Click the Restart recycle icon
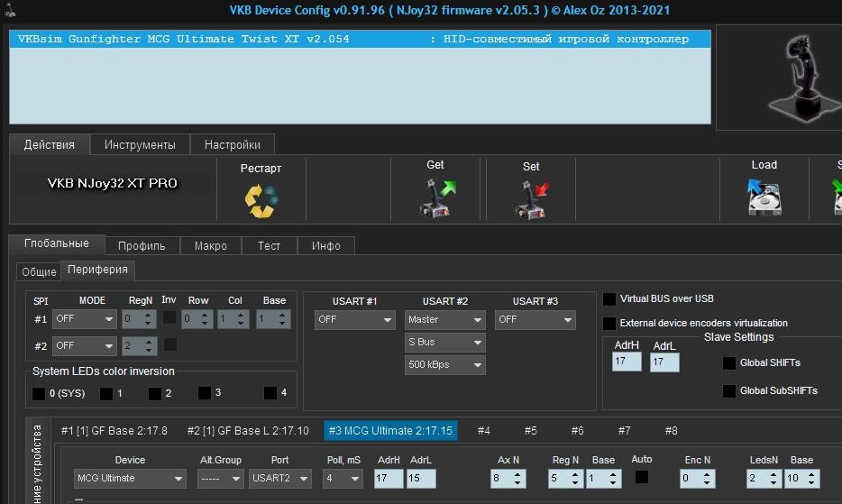Image resolution: width=842 pixels, height=504 pixels. [261, 199]
